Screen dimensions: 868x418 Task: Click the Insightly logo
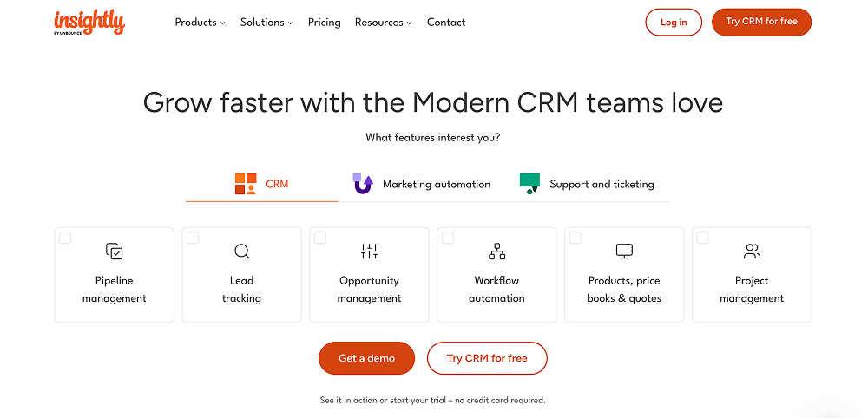[x=89, y=23]
